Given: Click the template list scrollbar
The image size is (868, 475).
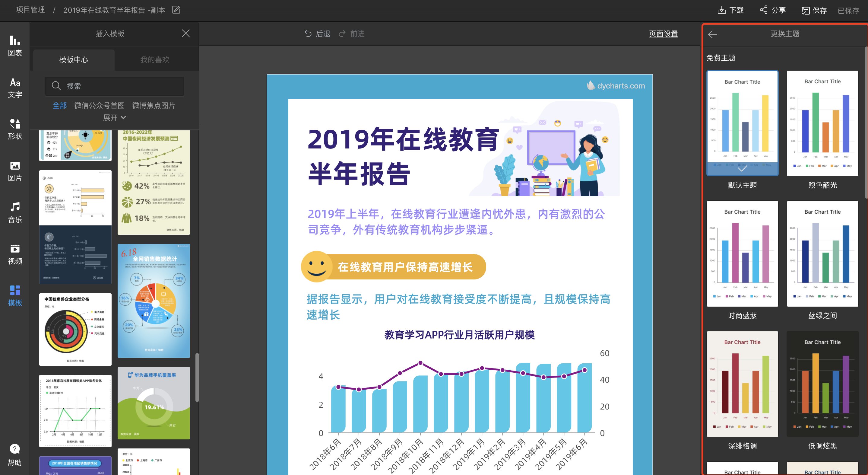Looking at the screenshot, I should (197, 378).
